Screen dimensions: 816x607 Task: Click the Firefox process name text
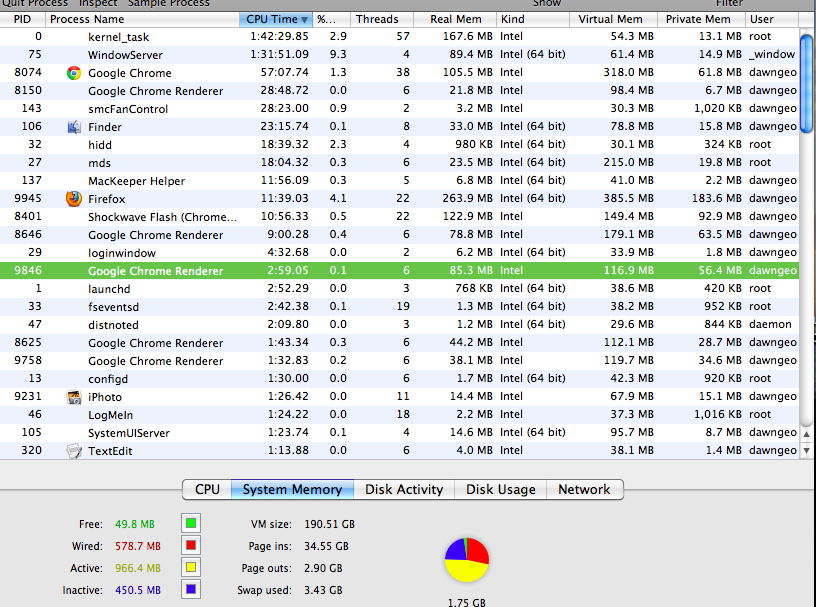[x=107, y=199]
